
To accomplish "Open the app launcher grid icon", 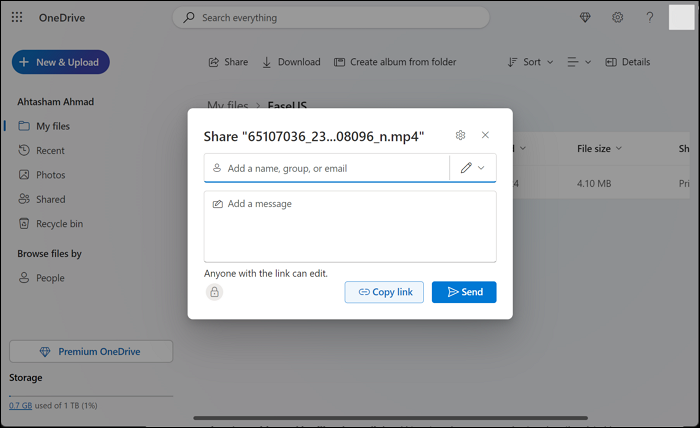I will (x=17, y=17).
